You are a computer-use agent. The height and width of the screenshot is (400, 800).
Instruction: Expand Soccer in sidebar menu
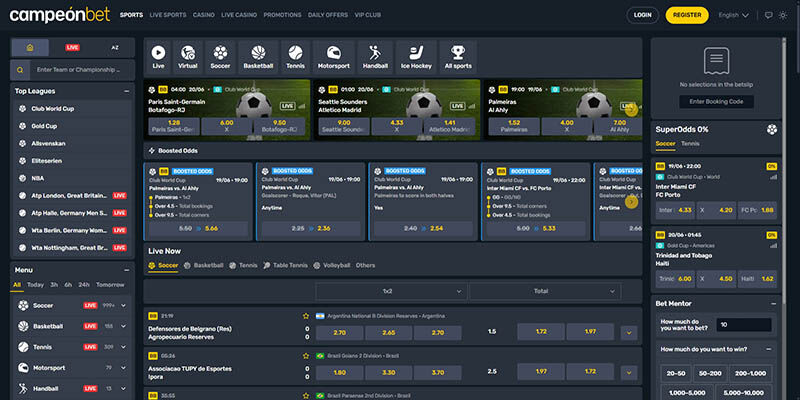coord(123,306)
